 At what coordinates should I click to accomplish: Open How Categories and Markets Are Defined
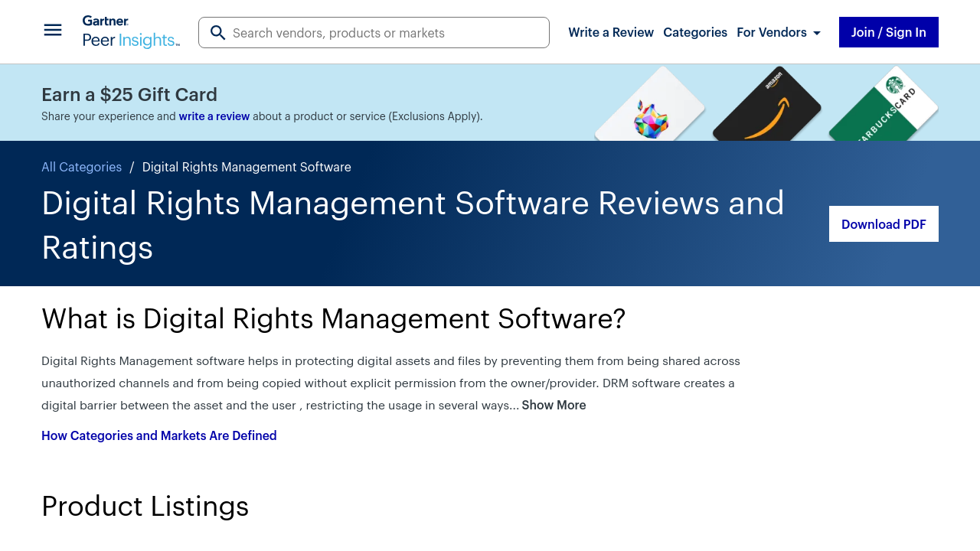tap(158, 435)
